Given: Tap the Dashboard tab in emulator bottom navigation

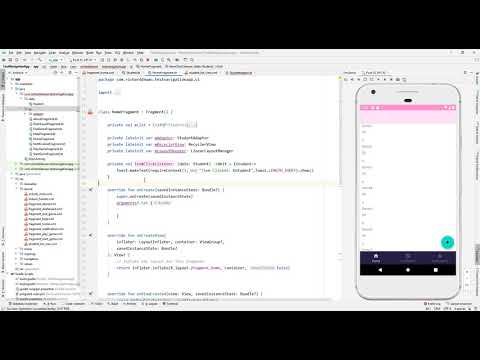Looking at the screenshot, I should coord(408,258).
